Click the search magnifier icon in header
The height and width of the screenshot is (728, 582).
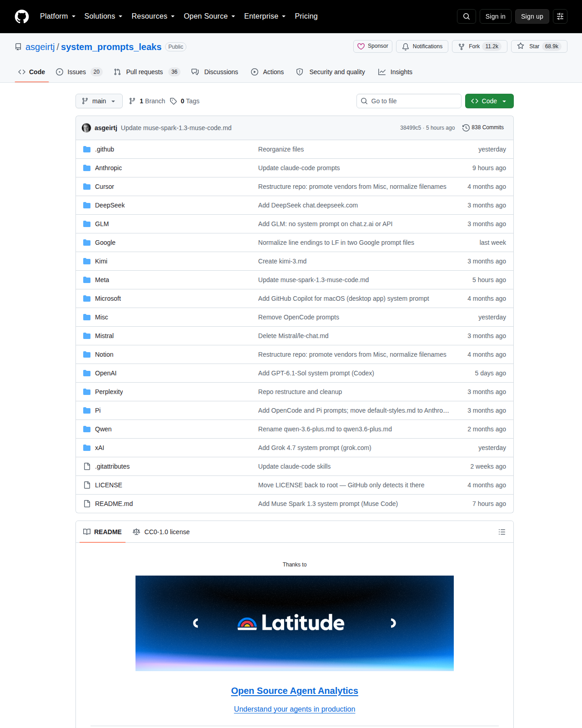(467, 16)
